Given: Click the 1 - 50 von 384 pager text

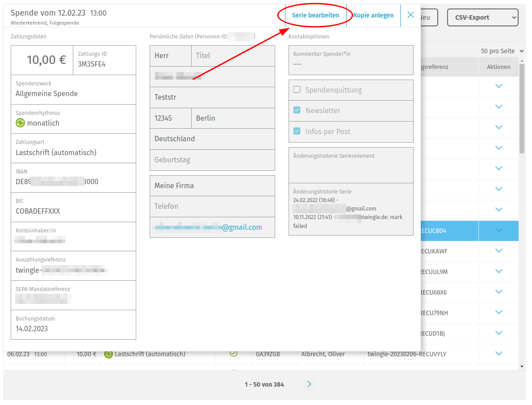Looking at the screenshot, I should 264,384.
